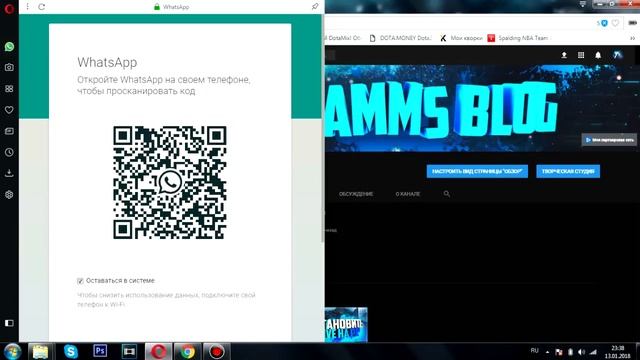Image resolution: width=640 pixels, height=360 pixels.
Task: Reload the WhatsApp panel
Action: [x=42, y=7]
